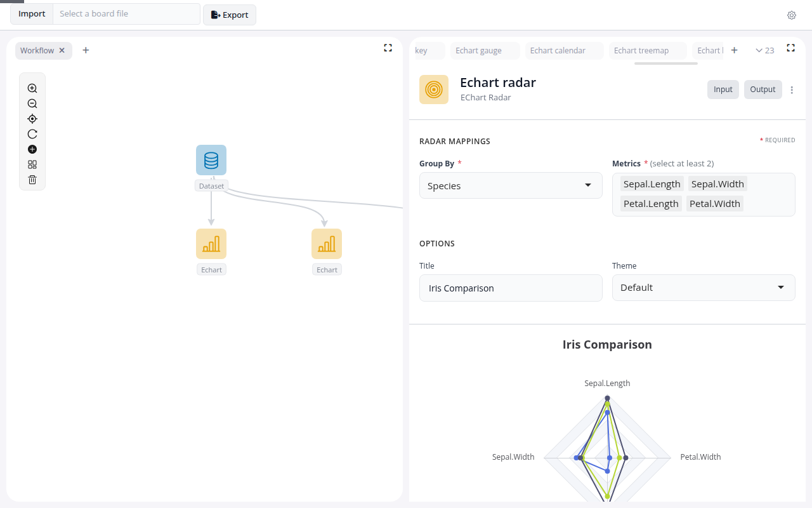Open the Theme dropdown showing Default
The height and width of the screenshot is (508, 812).
click(x=704, y=288)
